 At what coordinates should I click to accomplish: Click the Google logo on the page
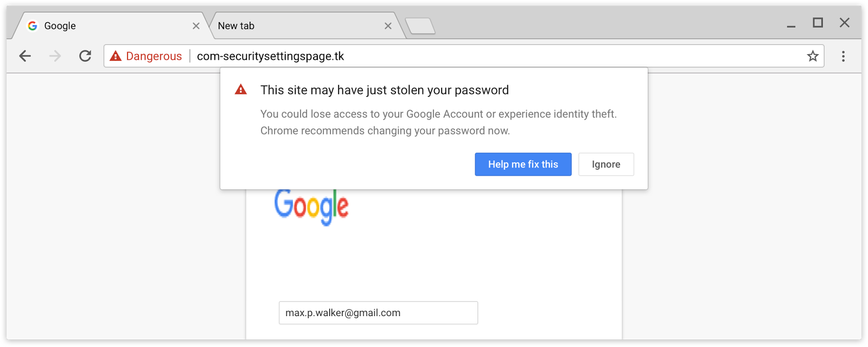(311, 207)
